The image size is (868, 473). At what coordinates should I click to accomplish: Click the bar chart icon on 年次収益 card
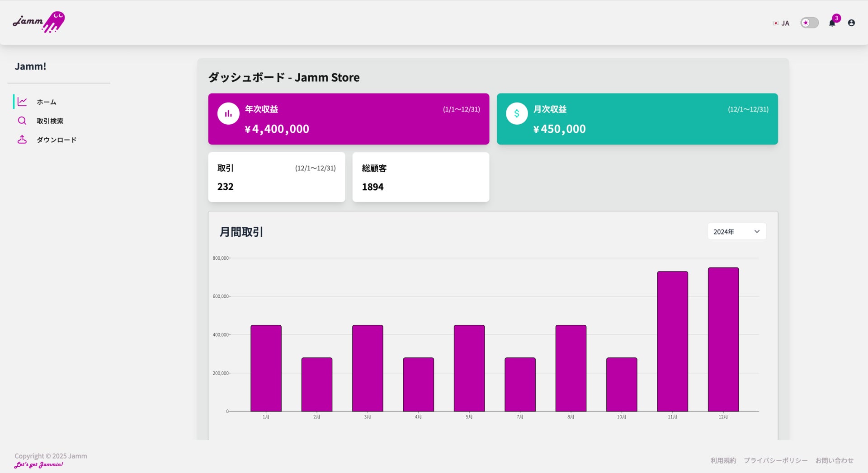[228, 113]
